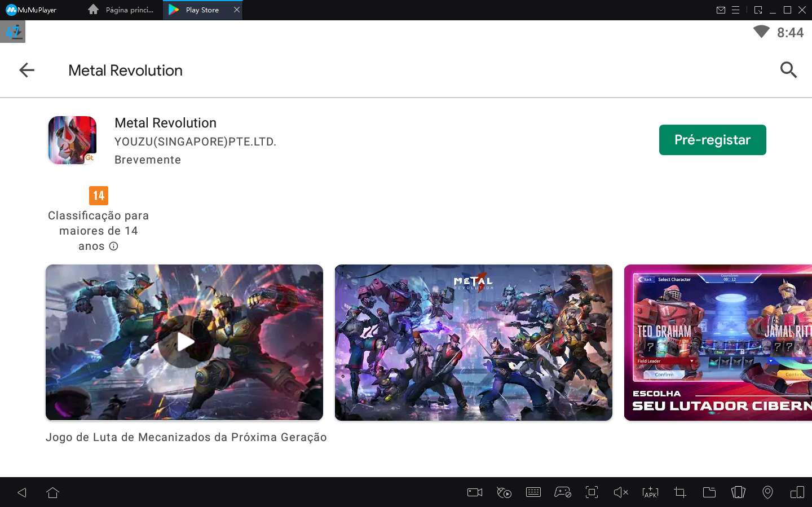Click the fullscreen window mode icon

758,10
